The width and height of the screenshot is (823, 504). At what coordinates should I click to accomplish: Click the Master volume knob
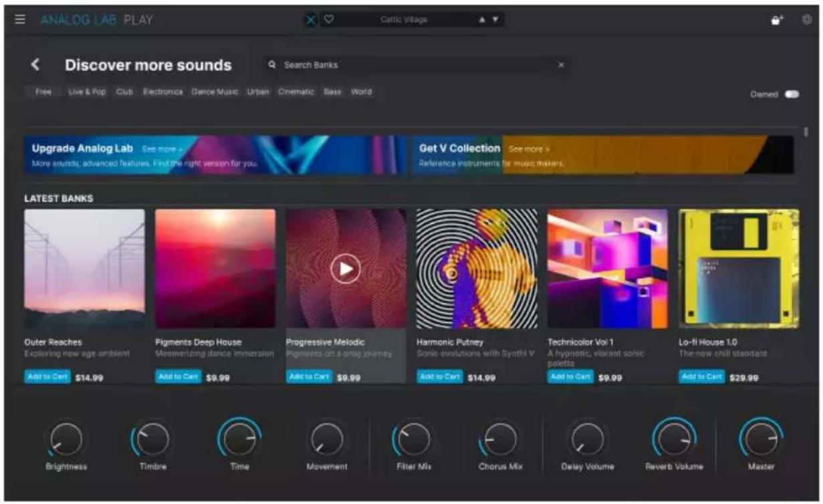click(761, 439)
